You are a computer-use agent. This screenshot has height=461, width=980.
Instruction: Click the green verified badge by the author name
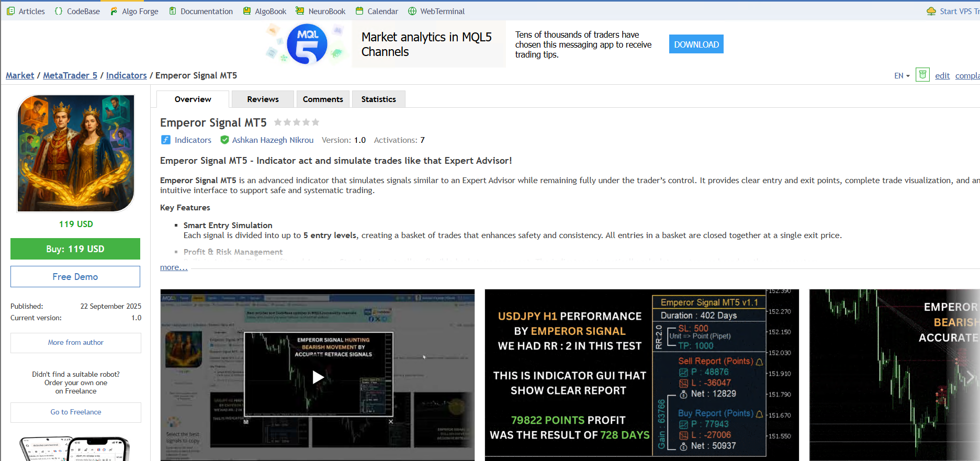[x=224, y=140]
